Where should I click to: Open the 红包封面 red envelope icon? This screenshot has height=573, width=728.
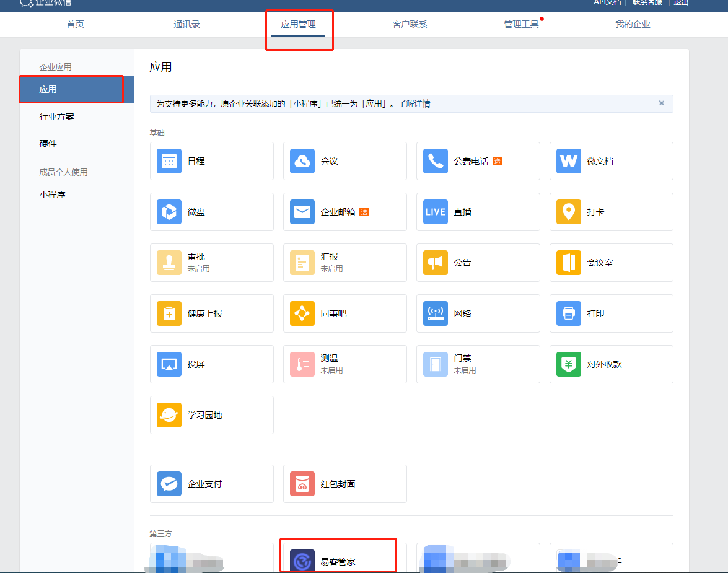302,484
